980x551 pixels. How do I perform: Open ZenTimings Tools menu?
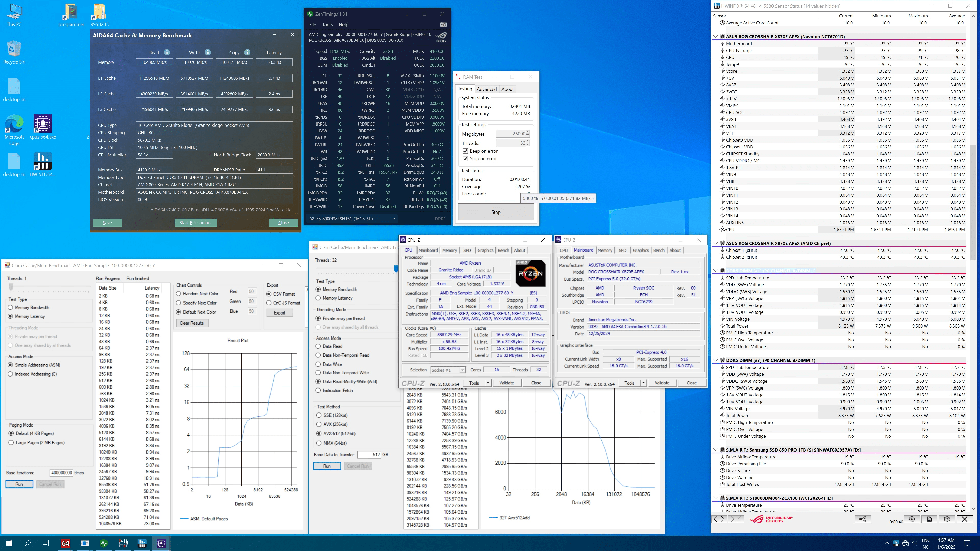coord(327,25)
